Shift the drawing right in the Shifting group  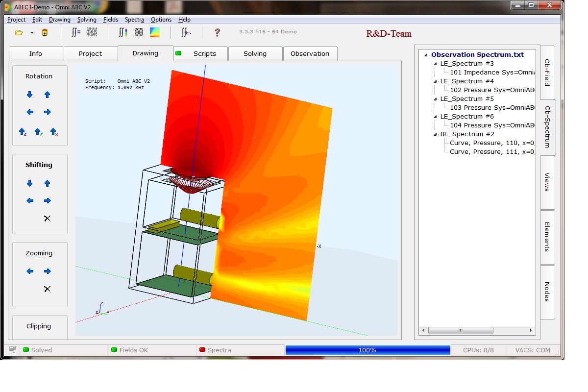(x=47, y=201)
